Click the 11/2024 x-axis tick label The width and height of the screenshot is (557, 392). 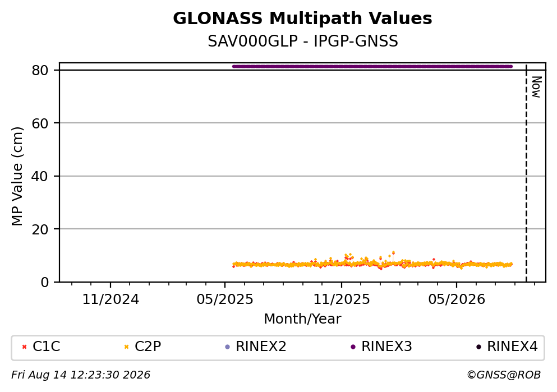pos(111,299)
